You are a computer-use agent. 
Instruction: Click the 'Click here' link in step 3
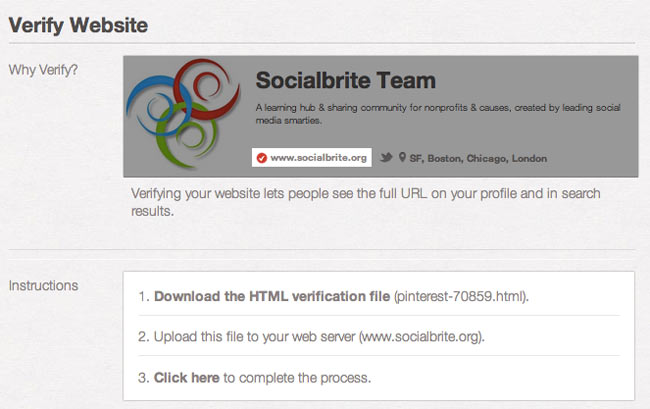click(187, 378)
